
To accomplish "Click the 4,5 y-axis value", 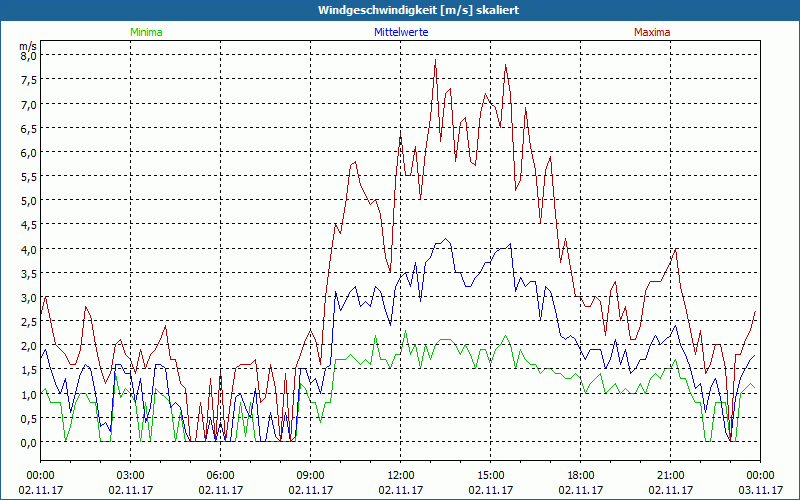I will coord(28,226).
